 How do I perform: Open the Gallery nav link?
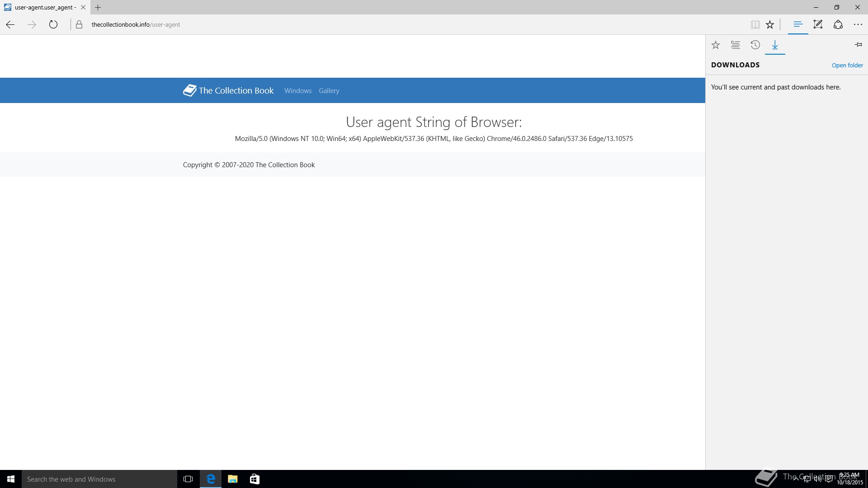click(x=329, y=91)
